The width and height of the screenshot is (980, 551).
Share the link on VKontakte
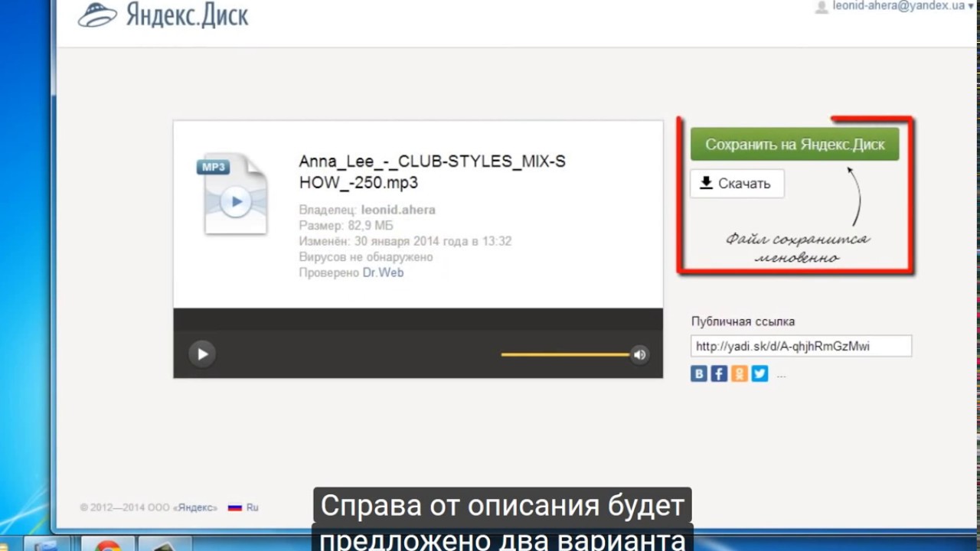pos(699,373)
